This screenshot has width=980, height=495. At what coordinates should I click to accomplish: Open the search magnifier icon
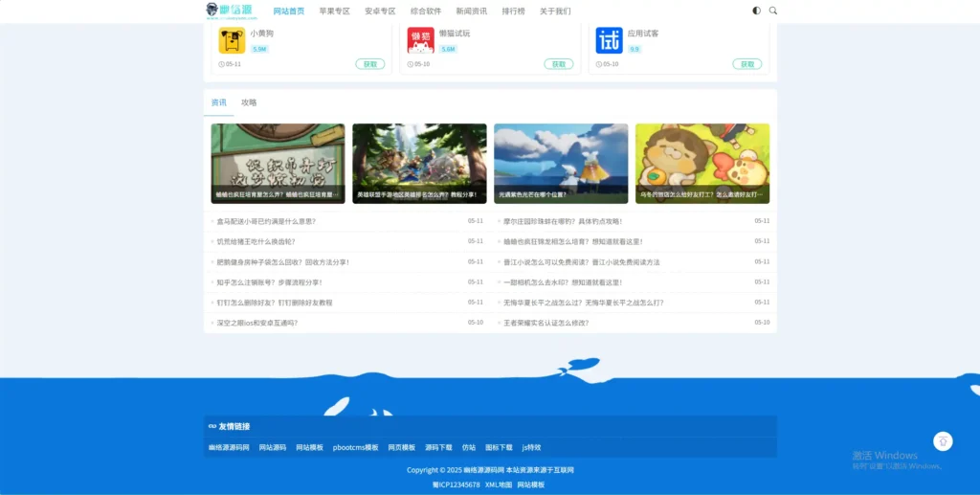point(773,11)
